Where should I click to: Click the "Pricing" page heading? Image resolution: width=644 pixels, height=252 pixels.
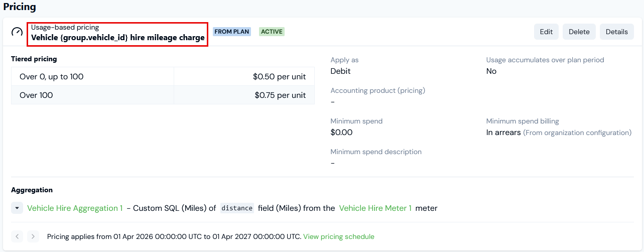[20, 7]
